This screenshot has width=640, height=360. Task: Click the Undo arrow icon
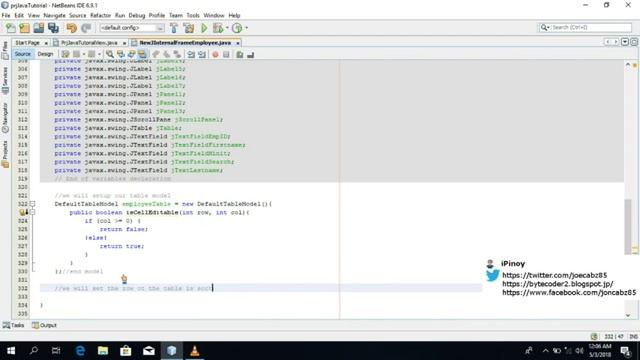[x=72, y=28]
